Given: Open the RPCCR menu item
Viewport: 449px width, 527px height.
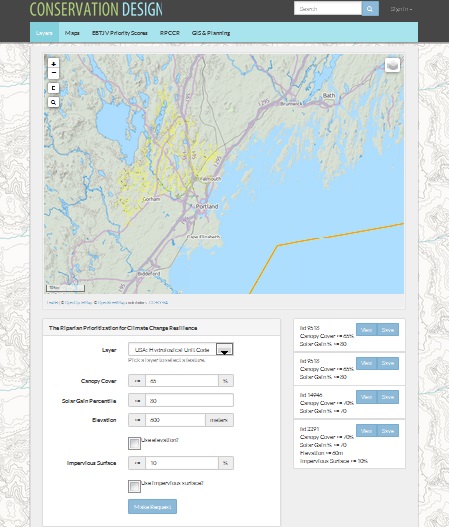Looking at the screenshot, I should point(170,33).
